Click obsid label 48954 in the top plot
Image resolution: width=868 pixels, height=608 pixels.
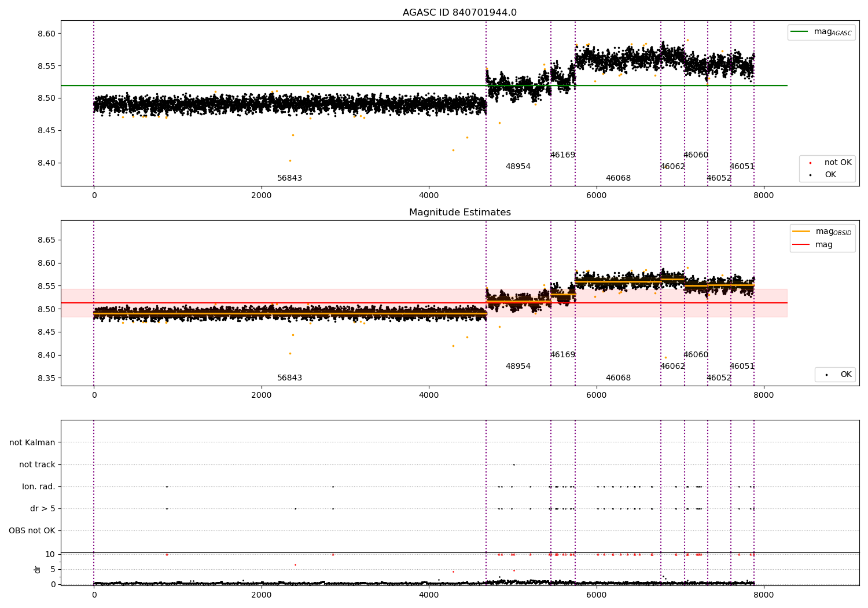pos(518,167)
